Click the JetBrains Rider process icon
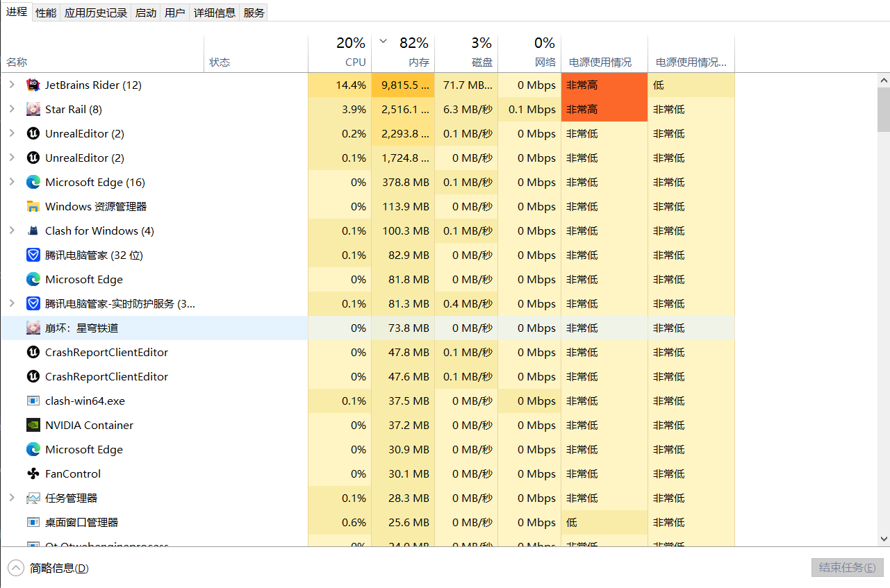Viewport: 890px width, 588px height. (33, 85)
